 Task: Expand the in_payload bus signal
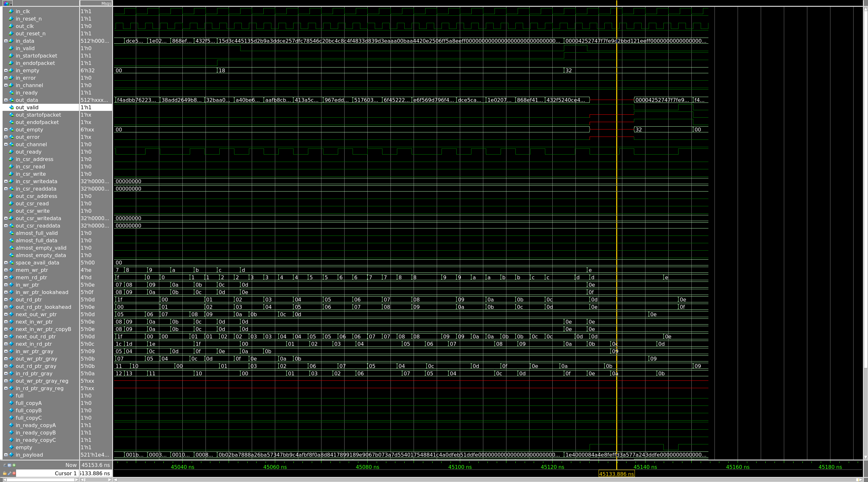pyautogui.click(x=6, y=455)
